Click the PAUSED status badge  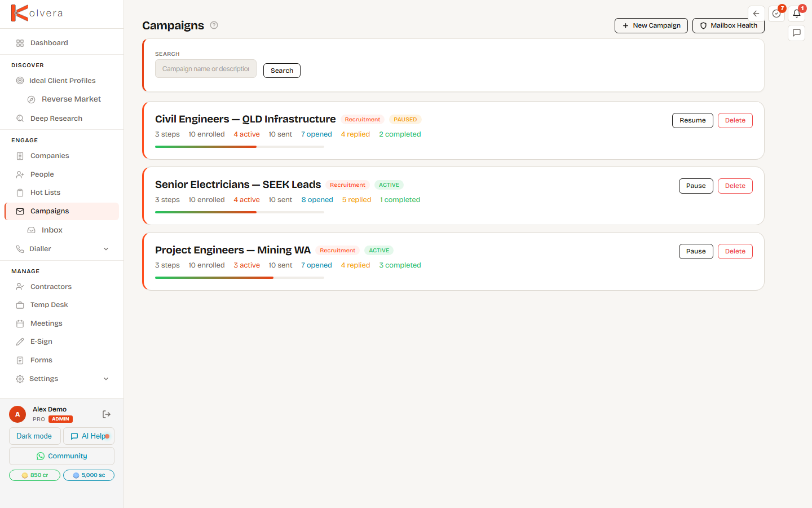405,120
